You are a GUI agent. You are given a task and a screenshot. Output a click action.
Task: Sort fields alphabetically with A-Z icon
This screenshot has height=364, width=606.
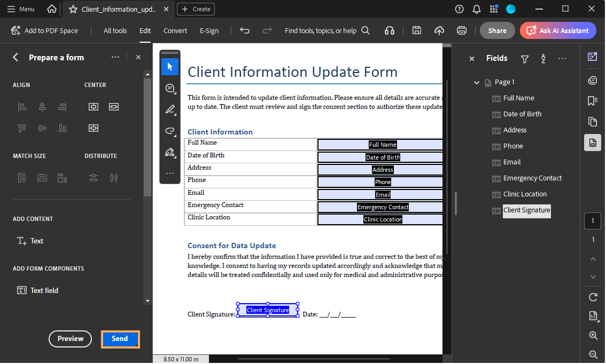[543, 59]
